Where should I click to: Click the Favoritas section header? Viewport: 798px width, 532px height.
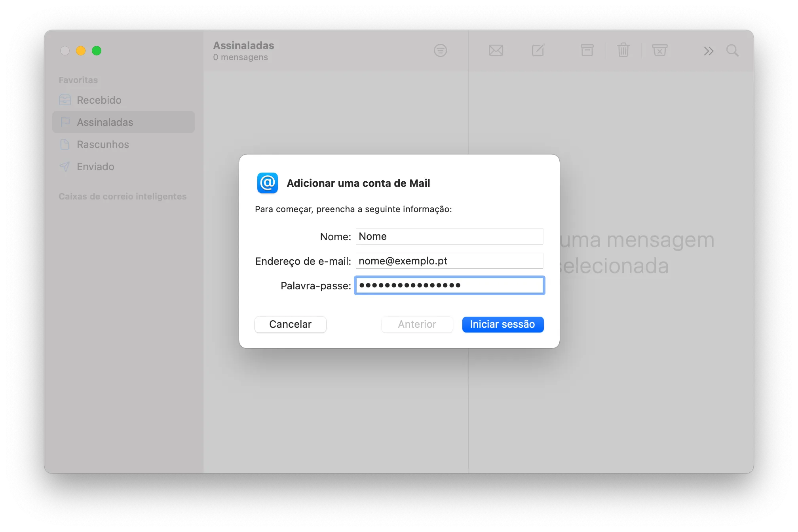(x=78, y=80)
